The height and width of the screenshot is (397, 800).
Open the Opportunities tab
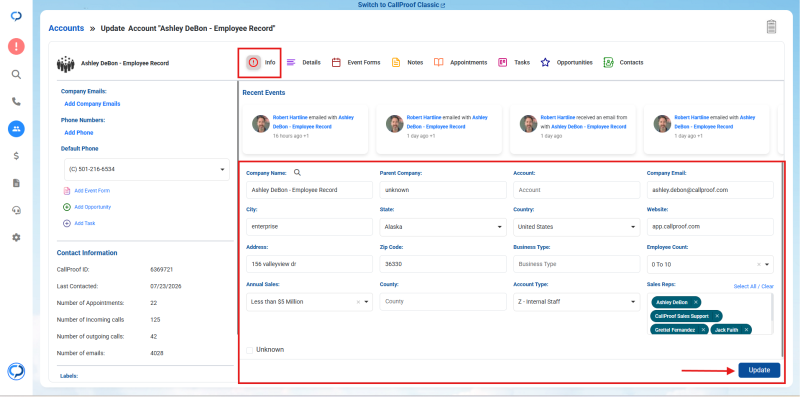point(567,62)
